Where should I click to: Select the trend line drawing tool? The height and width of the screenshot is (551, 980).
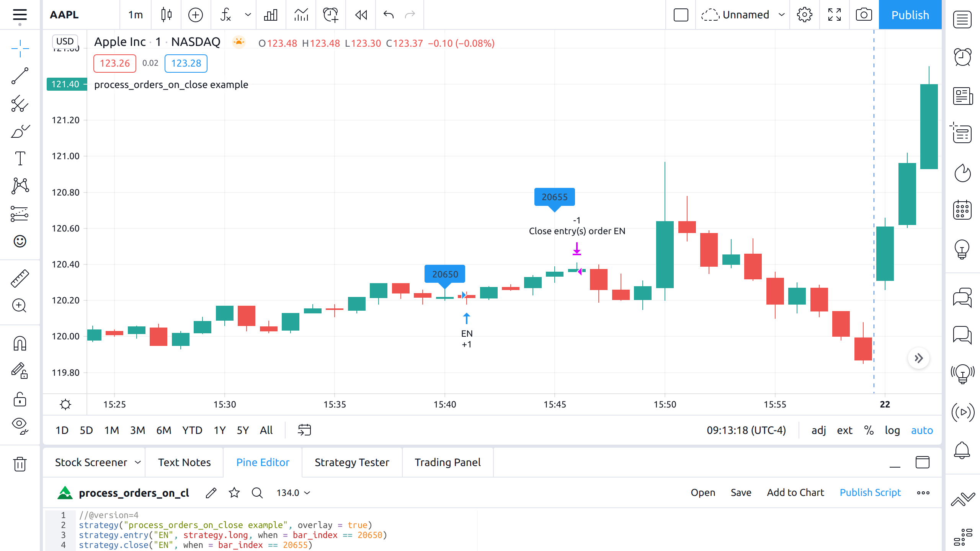pyautogui.click(x=20, y=76)
